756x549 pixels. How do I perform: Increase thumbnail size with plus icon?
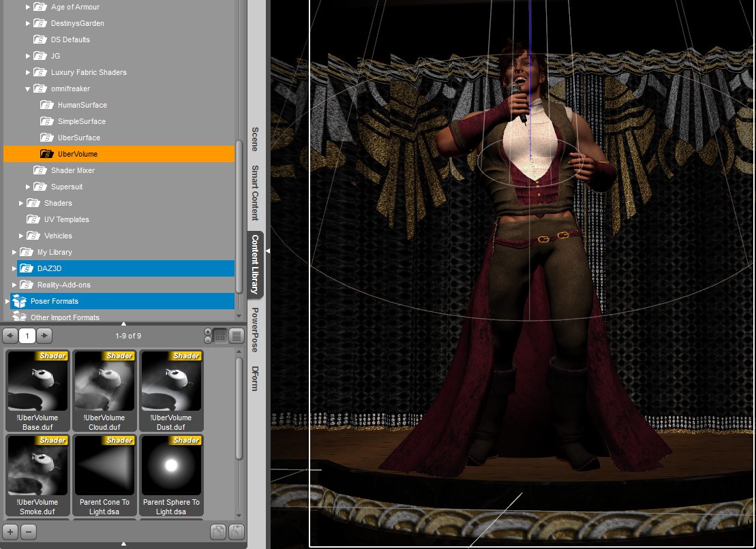point(208,332)
